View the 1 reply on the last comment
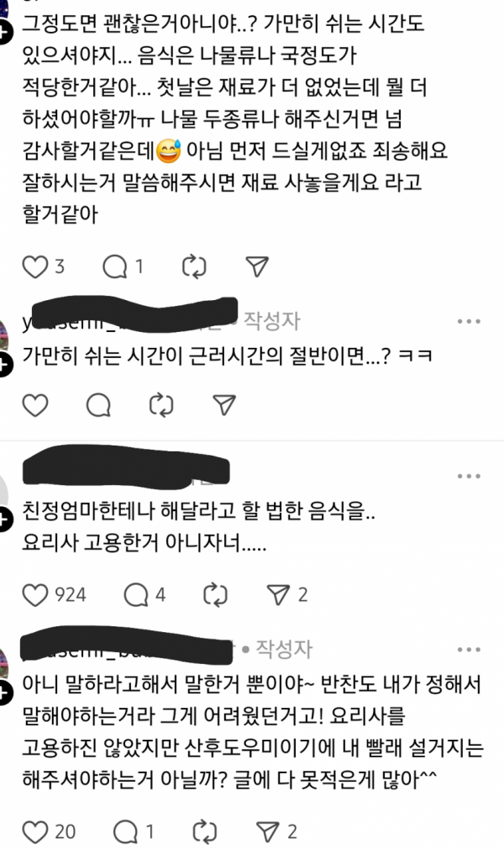The image size is (504, 849). click(x=125, y=831)
